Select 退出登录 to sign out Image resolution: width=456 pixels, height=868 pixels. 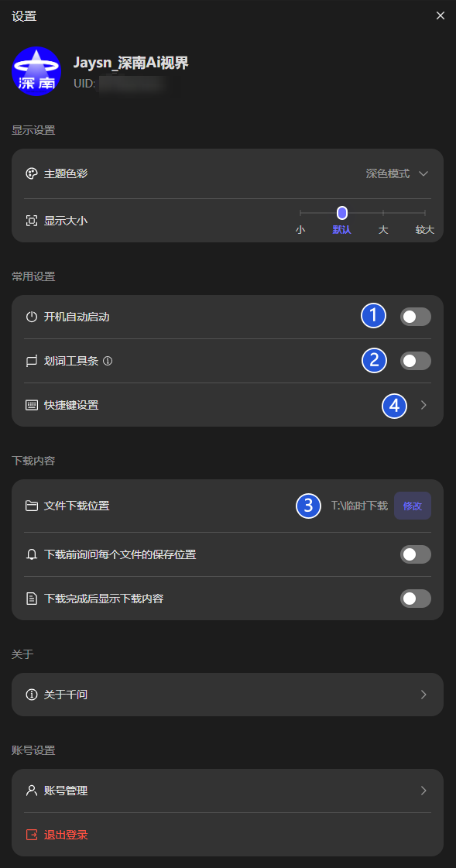pos(67,834)
